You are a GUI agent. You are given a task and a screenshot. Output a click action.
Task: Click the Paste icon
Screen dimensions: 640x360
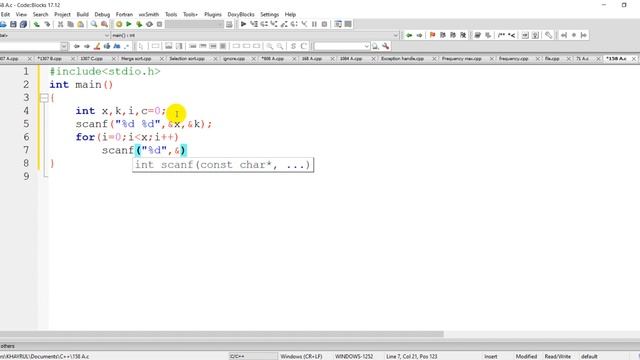coord(80,24)
